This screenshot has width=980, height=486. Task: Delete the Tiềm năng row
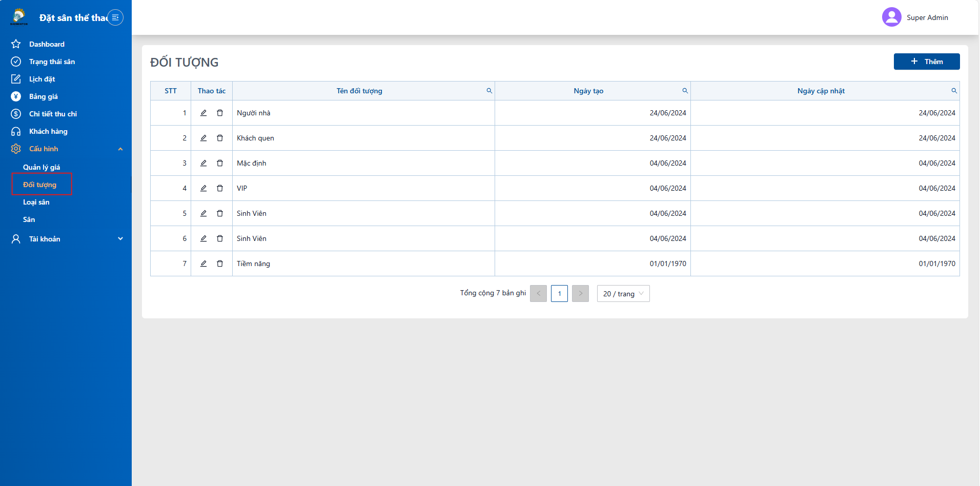(x=220, y=264)
